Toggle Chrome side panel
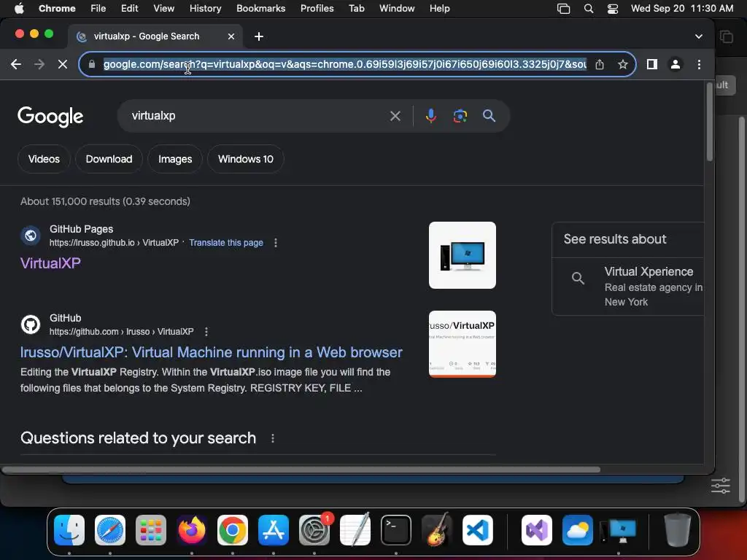 click(651, 64)
